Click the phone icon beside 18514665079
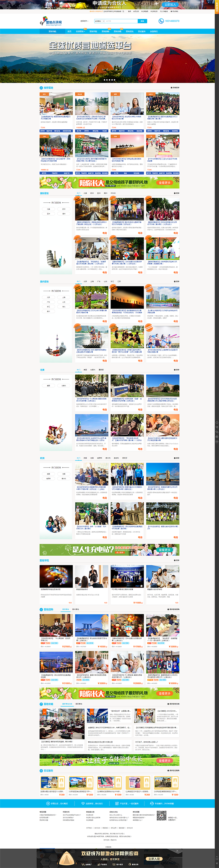 pos(161,21)
